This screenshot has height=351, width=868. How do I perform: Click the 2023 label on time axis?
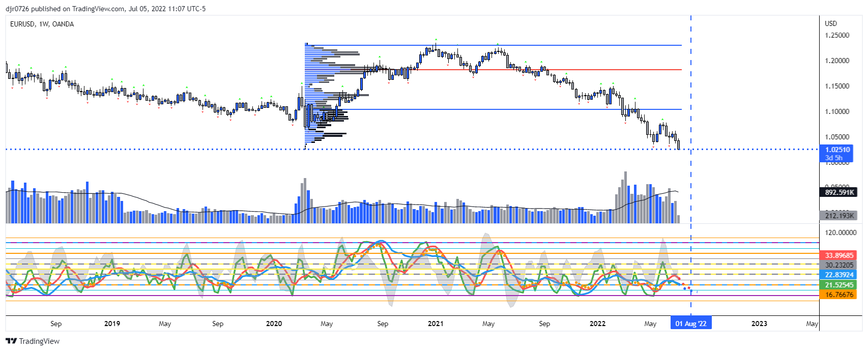[x=759, y=324]
